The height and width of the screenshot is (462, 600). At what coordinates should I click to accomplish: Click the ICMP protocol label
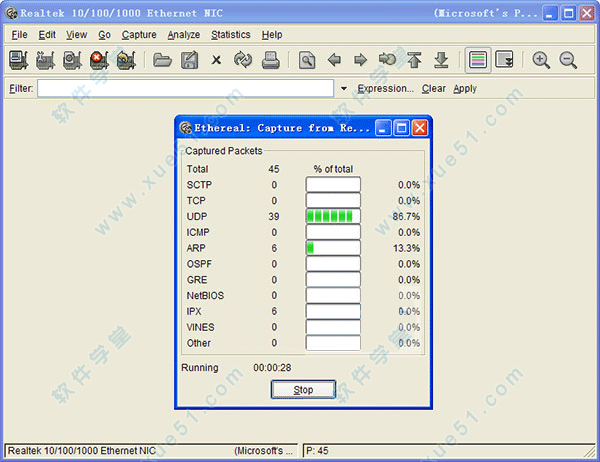[x=198, y=232]
